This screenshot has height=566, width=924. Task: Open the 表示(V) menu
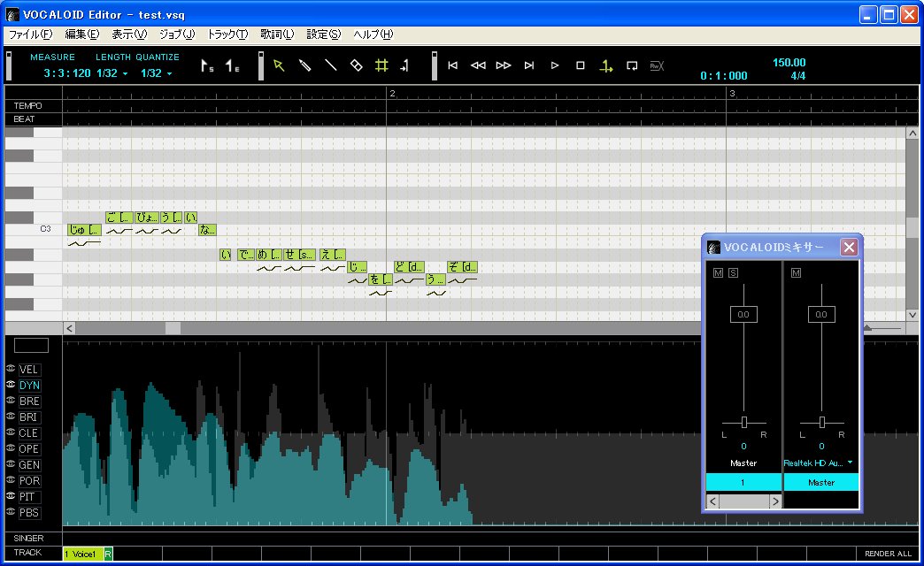click(129, 34)
